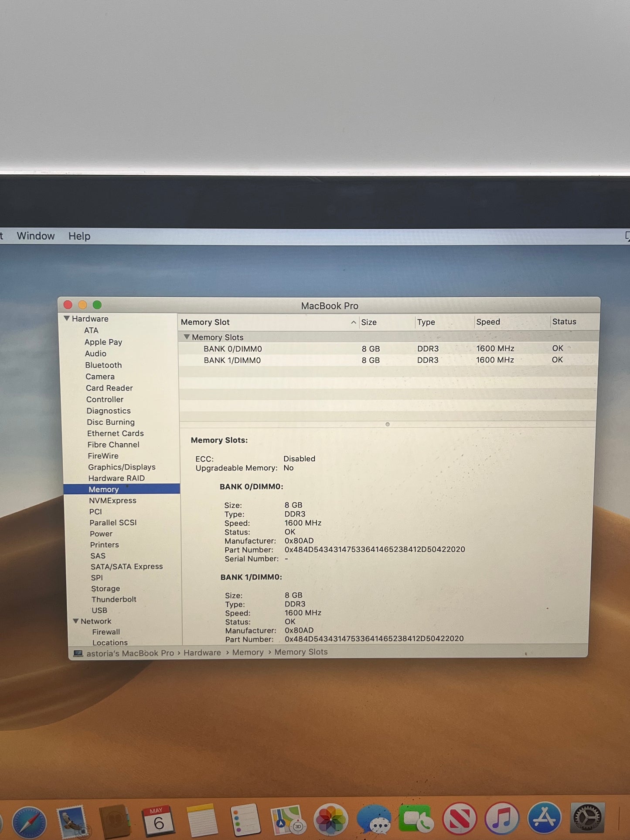Click the split pane divider handle dot
The image size is (630, 840).
pos(387,424)
